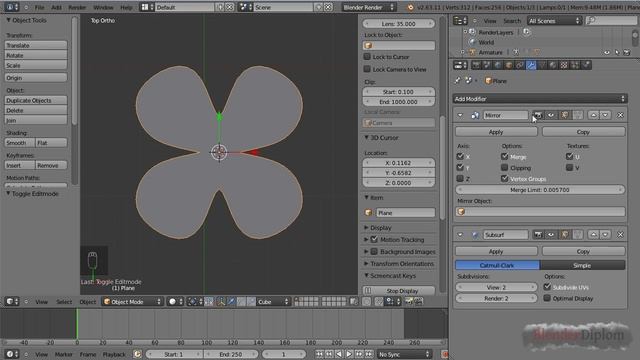This screenshot has height=360, width=640.
Task: Toggle Mirror modifier render camera icon
Action: 538,115
